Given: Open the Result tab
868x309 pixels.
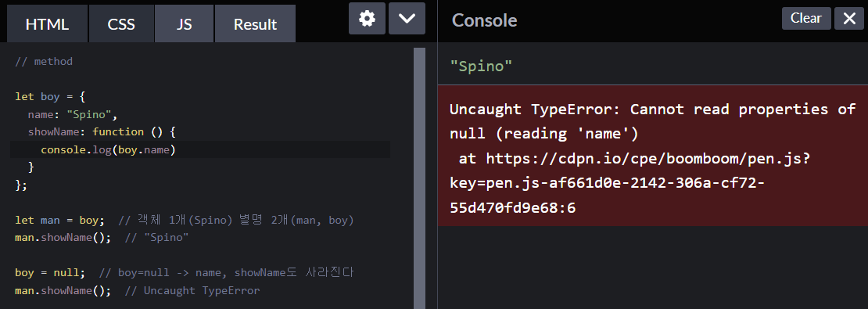Looking at the screenshot, I should pos(255,23).
